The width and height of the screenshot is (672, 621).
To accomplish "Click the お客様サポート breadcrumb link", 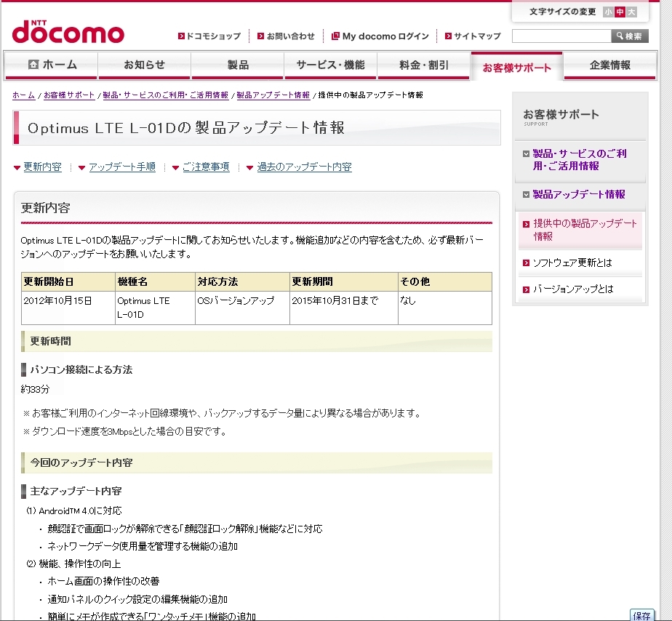I will click(69, 95).
